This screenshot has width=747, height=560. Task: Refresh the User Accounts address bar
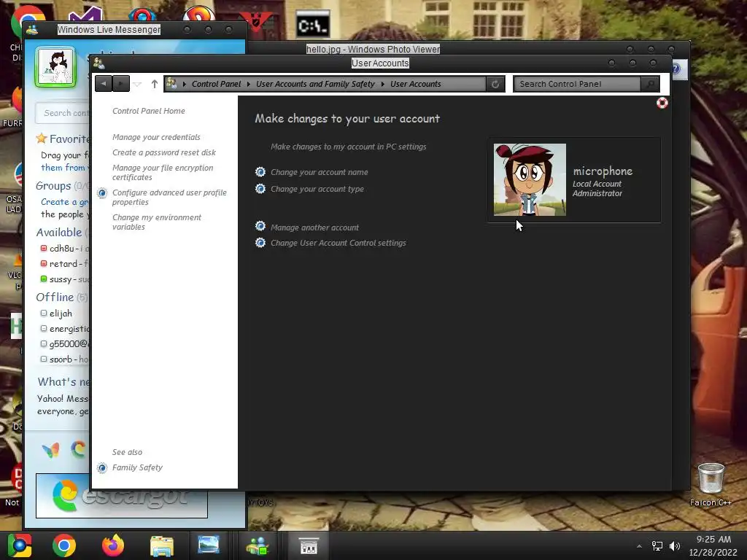pyautogui.click(x=495, y=85)
